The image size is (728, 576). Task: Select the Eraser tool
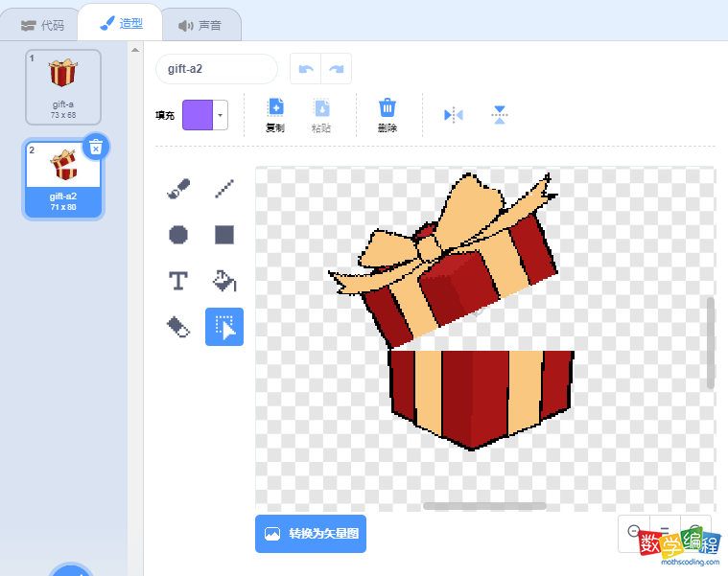click(x=177, y=327)
